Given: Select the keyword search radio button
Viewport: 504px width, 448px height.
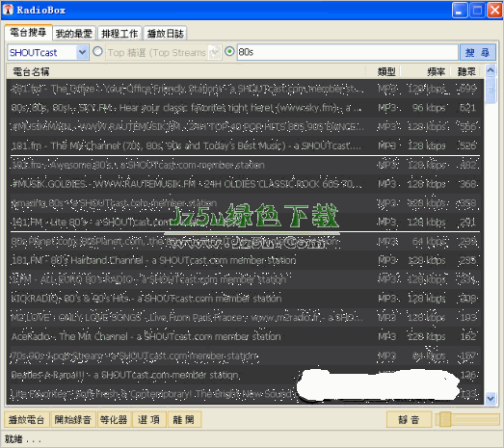Looking at the screenshot, I should point(229,51).
